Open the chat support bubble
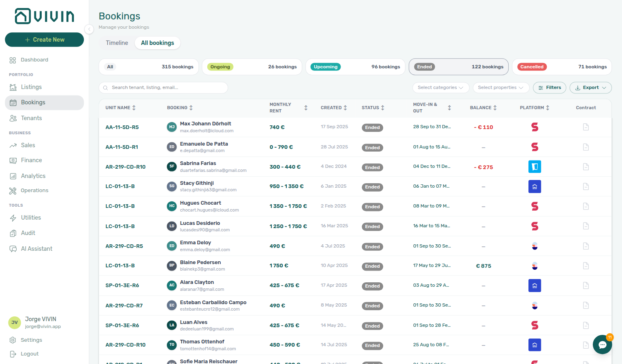Screen dimensions: 622x364 point(602,345)
